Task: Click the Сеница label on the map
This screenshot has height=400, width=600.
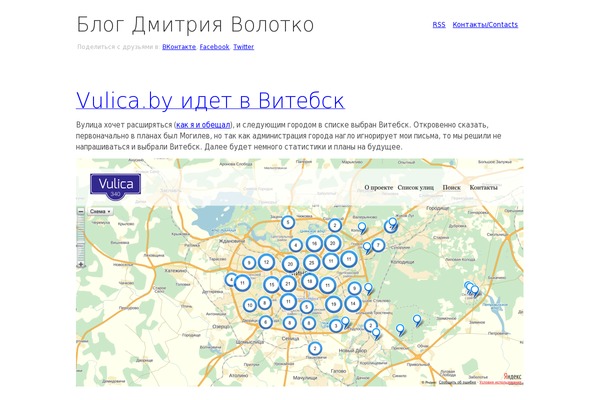Action: (290, 339)
